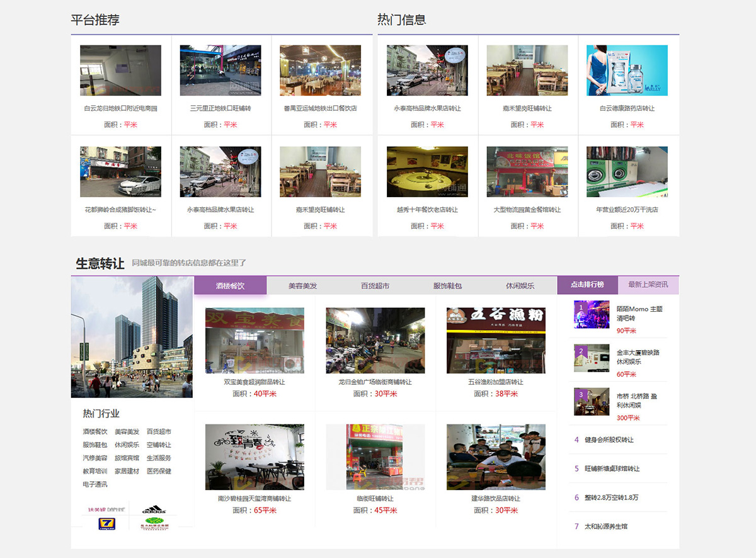Click the blue and yellow 7 logo

[106, 524]
